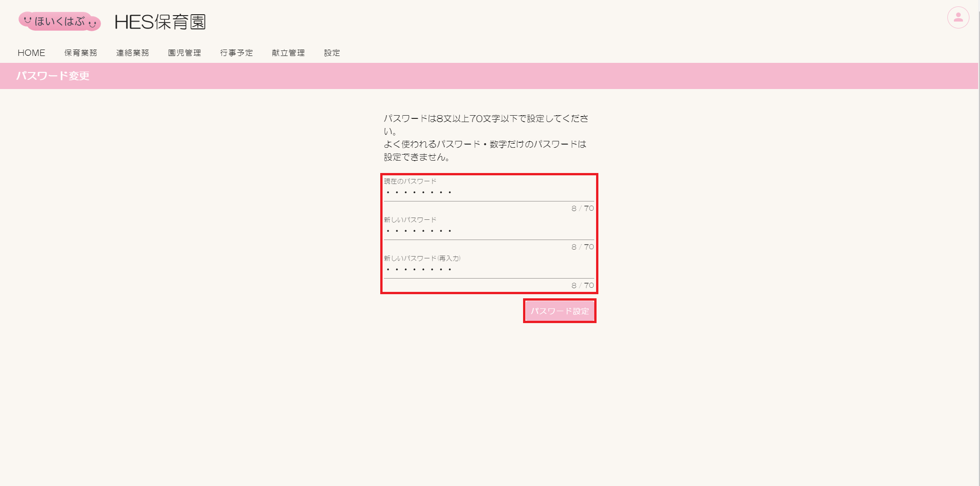The height and width of the screenshot is (486, 980).
Task: Go to the HOME menu
Action: [x=31, y=53]
